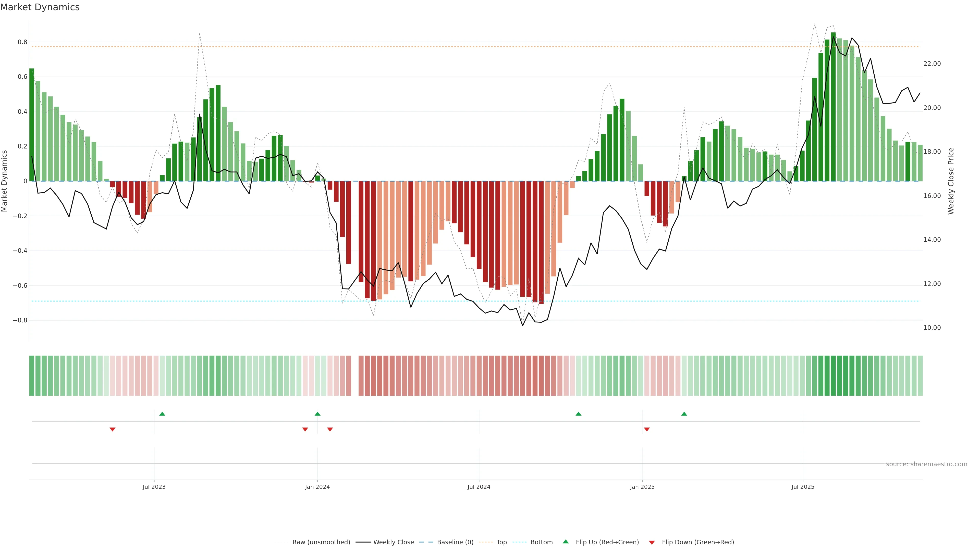Click the red flip-down triangle just after Jan 2024
980x551 pixels.
330,429
